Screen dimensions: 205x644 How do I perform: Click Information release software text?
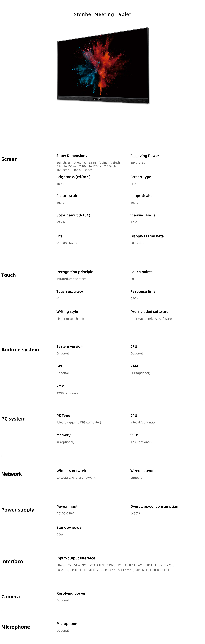[x=151, y=319]
